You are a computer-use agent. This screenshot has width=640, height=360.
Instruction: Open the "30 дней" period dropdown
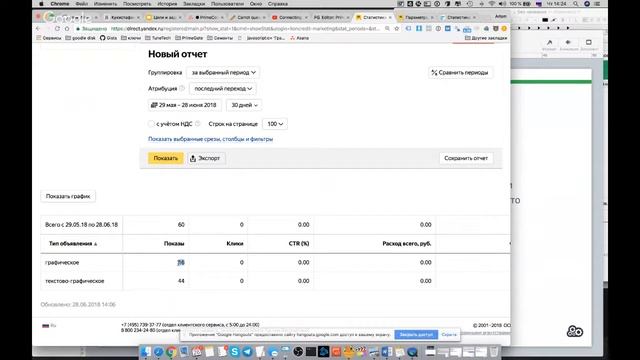point(244,105)
